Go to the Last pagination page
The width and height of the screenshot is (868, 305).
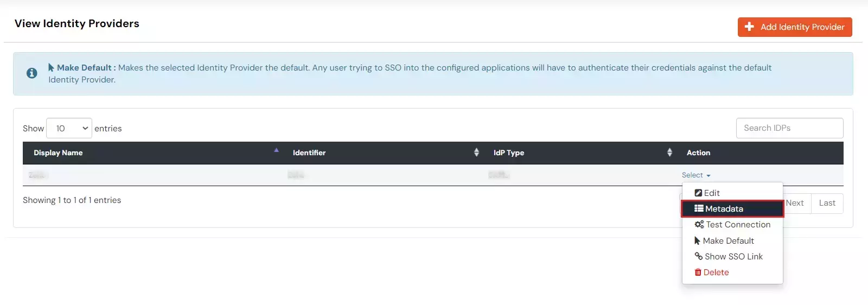[827, 203]
